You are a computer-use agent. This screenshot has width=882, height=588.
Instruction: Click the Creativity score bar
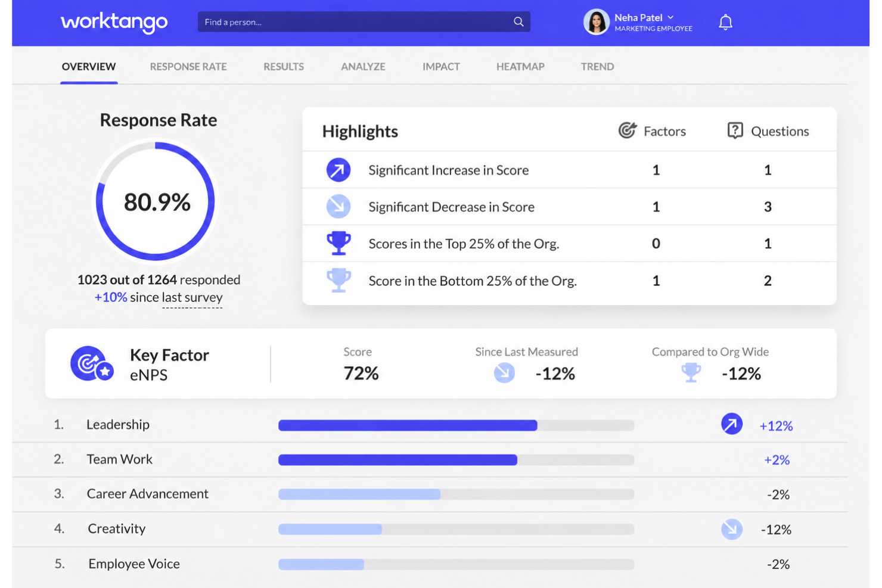[x=456, y=529]
